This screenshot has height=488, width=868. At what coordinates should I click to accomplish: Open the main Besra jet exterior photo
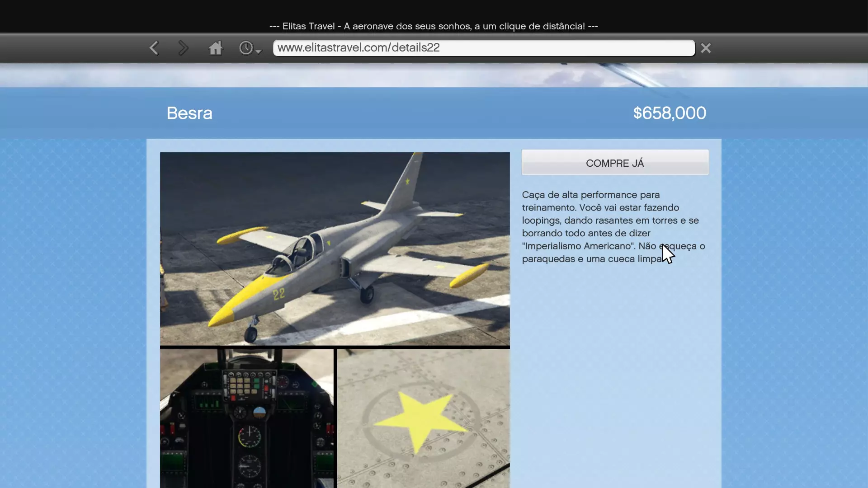[335, 249]
